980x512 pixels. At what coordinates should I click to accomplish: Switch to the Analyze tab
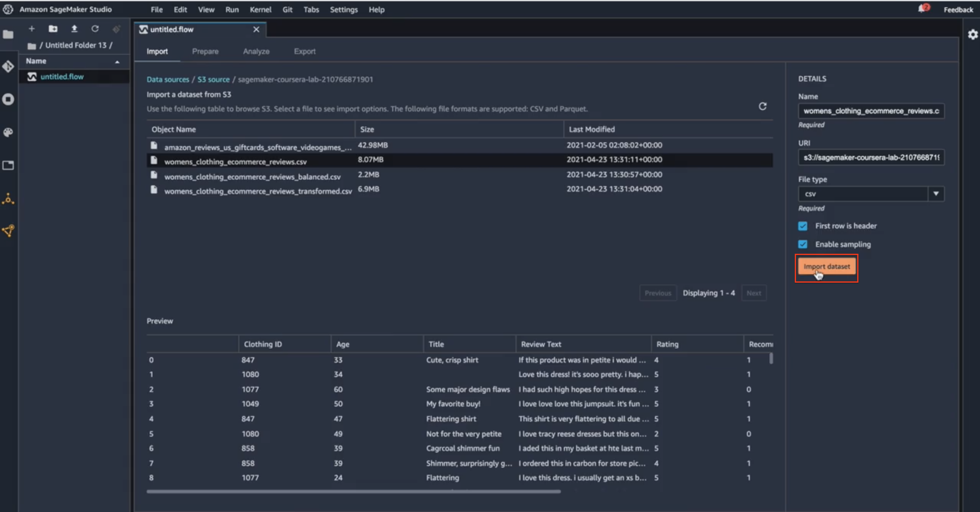click(256, 51)
